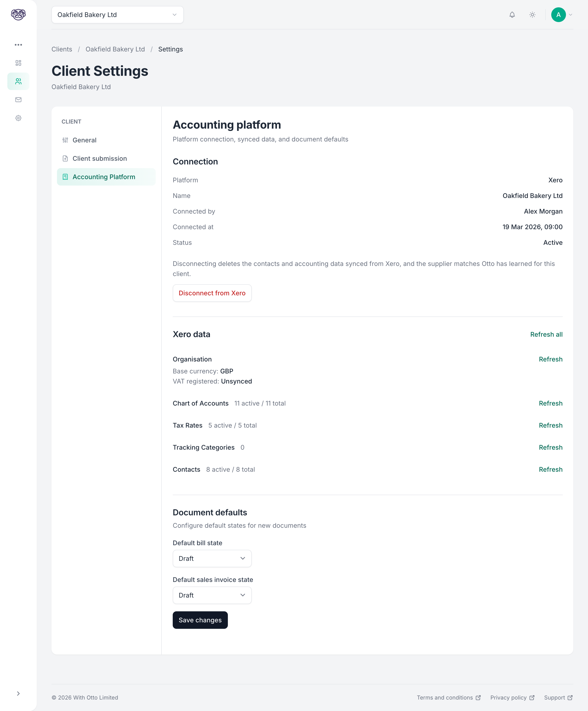This screenshot has height=711, width=588.
Task: Open the dashboard grid icon in sidebar
Action: coord(18,63)
